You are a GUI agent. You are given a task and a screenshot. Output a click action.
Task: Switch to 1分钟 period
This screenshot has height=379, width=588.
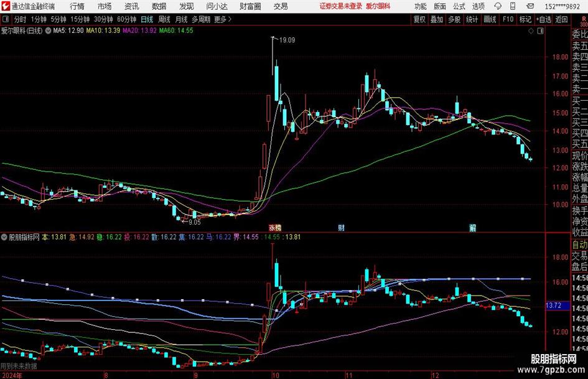pos(39,19)
